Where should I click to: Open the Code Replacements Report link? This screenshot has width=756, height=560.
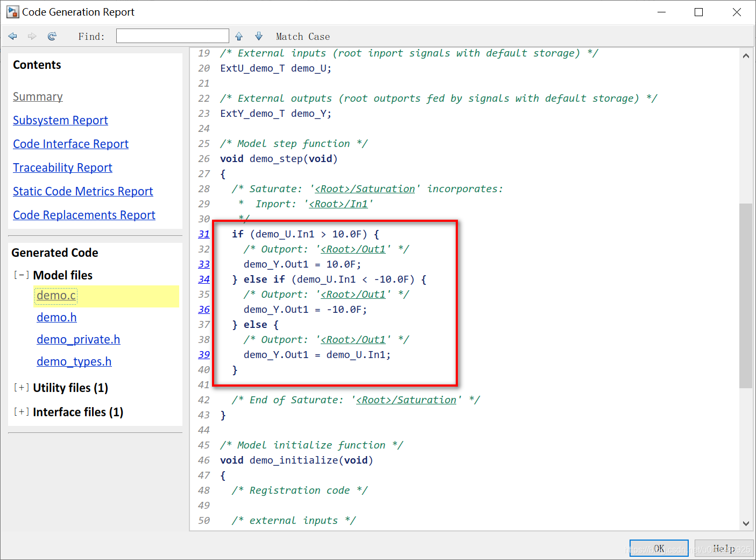[x=84, y=215]
